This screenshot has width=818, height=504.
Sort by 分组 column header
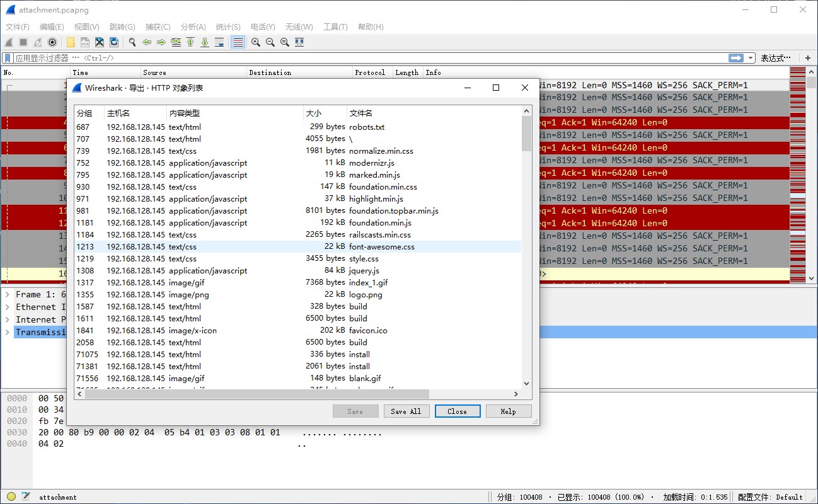coord(89,113)
